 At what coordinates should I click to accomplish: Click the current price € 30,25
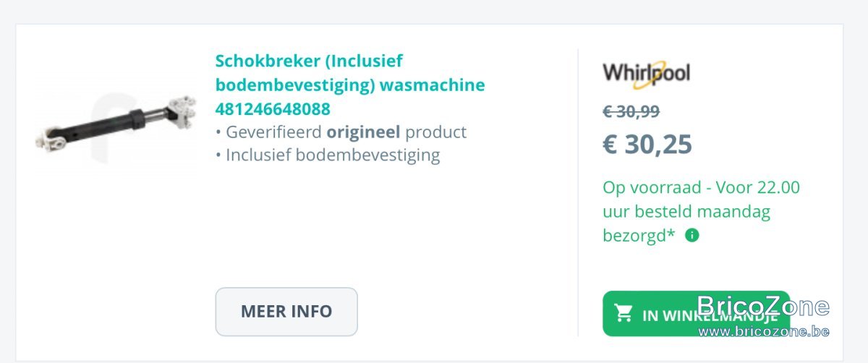647,145
